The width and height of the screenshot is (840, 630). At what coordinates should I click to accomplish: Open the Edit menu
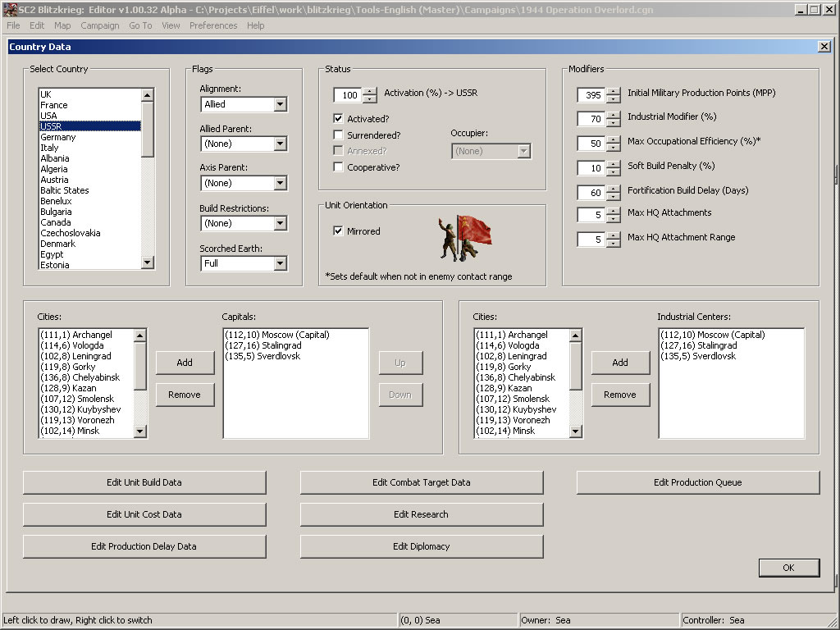[37, 25]
